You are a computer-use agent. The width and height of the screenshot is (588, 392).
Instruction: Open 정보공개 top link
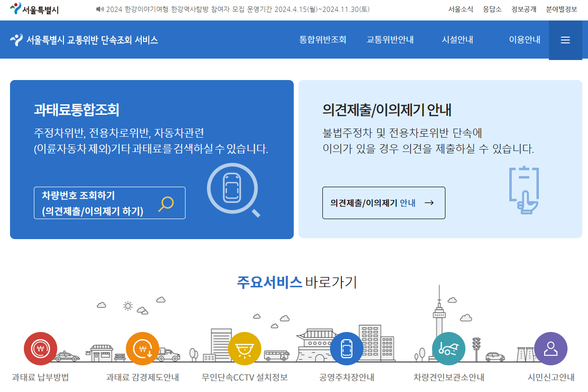point(524,9)
